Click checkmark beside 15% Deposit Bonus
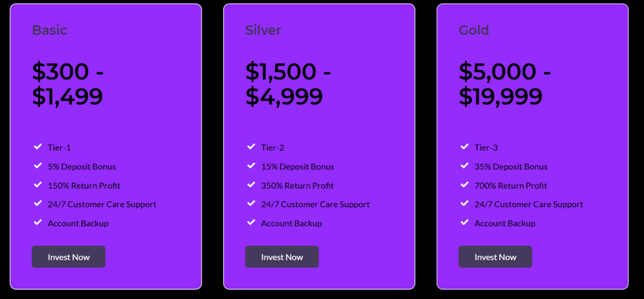This screenshot has width=644, height=299. click(251, 166)
